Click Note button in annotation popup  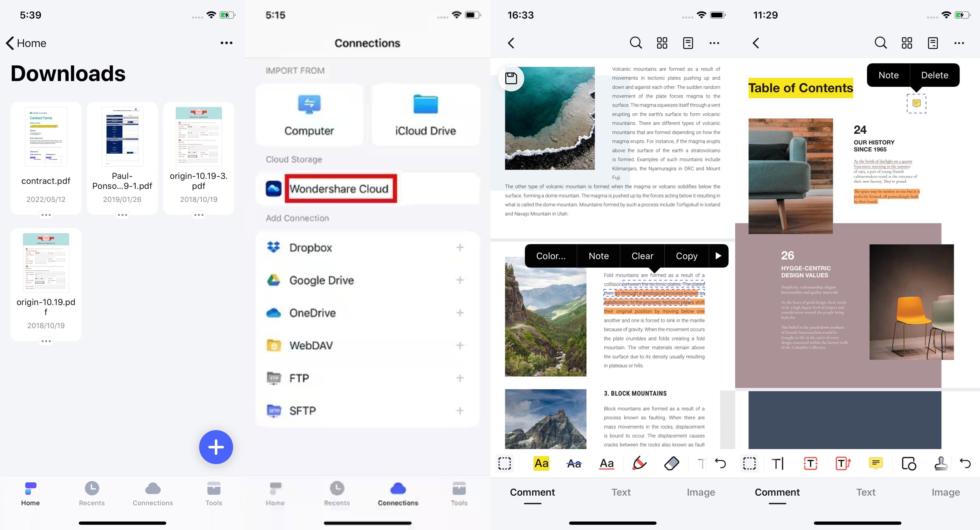coord(598,255)
